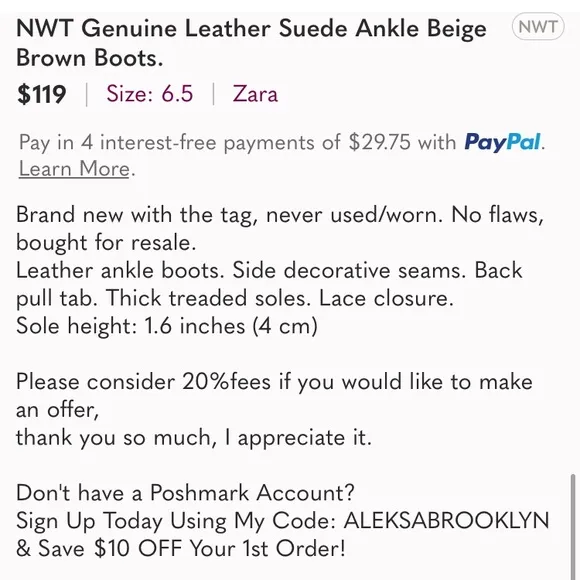This screenshot has width=580, height=580.
Task: Click the Pay in 4 interest-free payments text
Action: coord(179,142)
